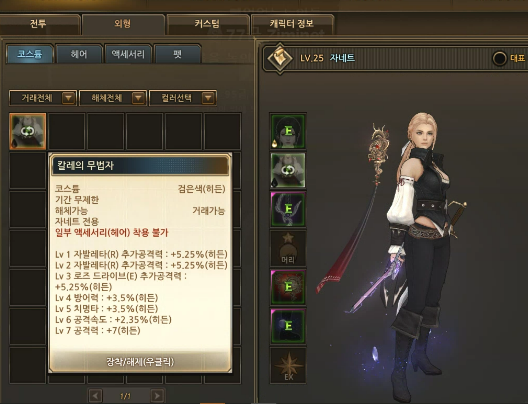The height and width of the screenshot is (404, 528).
Task: Click the equipped feather accessory slot
Action: 288,209
